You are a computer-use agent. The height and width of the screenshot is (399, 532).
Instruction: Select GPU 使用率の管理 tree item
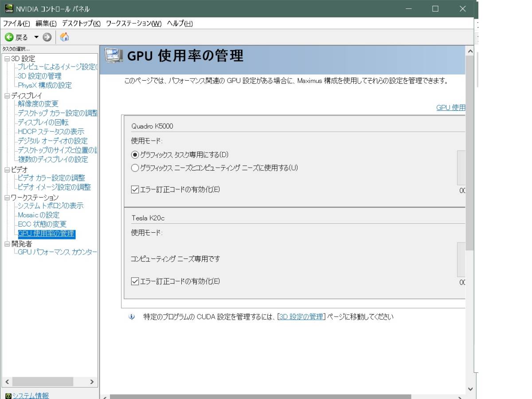(47, 234)
